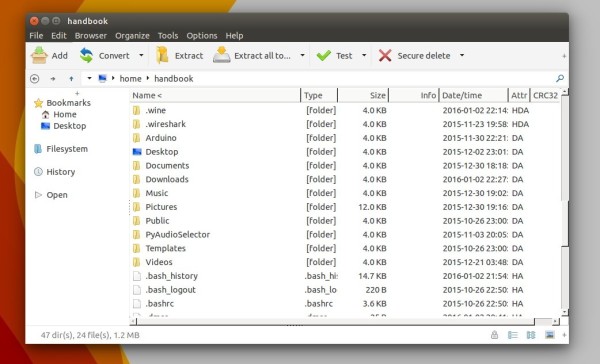Screen dimensions: 600x364
Task: Click the Add archive icon
Action: click(39, 55)
